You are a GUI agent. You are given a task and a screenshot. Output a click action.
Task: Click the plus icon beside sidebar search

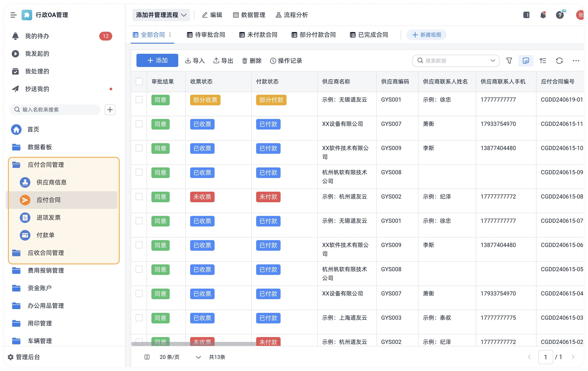[x=110, y=110]
